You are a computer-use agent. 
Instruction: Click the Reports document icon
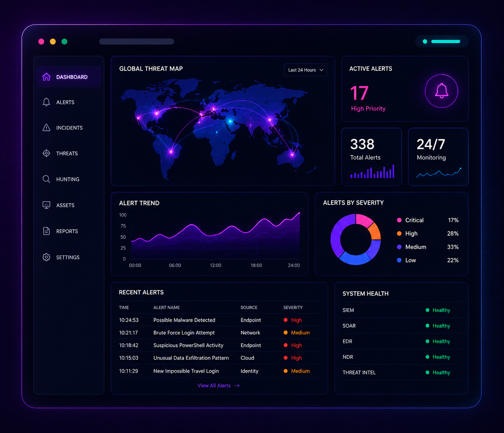coord(46,231)
